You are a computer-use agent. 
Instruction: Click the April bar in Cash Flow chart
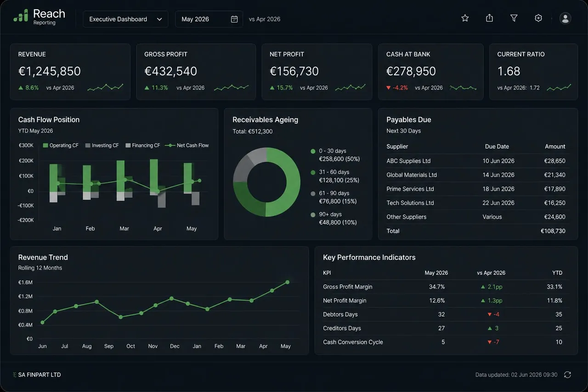[154, 177]
